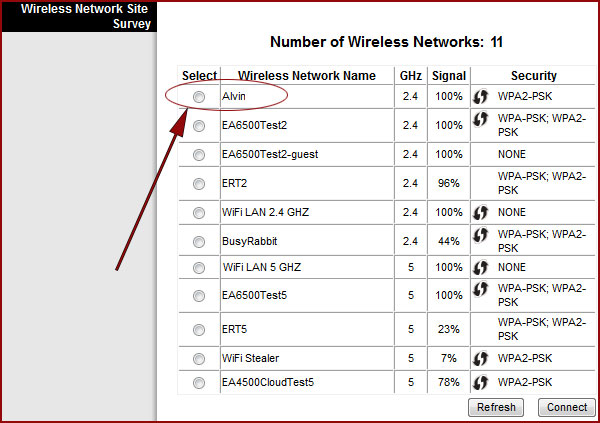Choose the ERT5 network radio button
Image resolution: width=600 pixels, height=423 pixels.
[199, 329]
